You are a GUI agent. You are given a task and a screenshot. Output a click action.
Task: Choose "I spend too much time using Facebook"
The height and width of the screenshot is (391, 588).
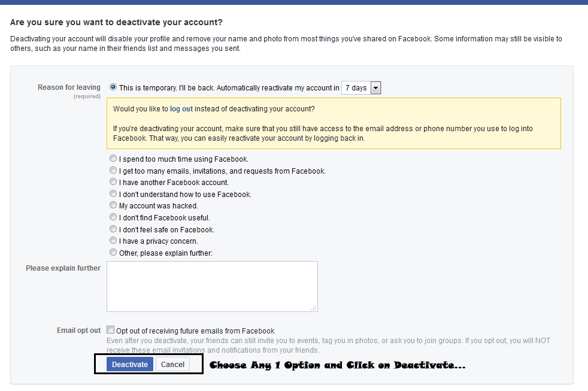[113, 159]
